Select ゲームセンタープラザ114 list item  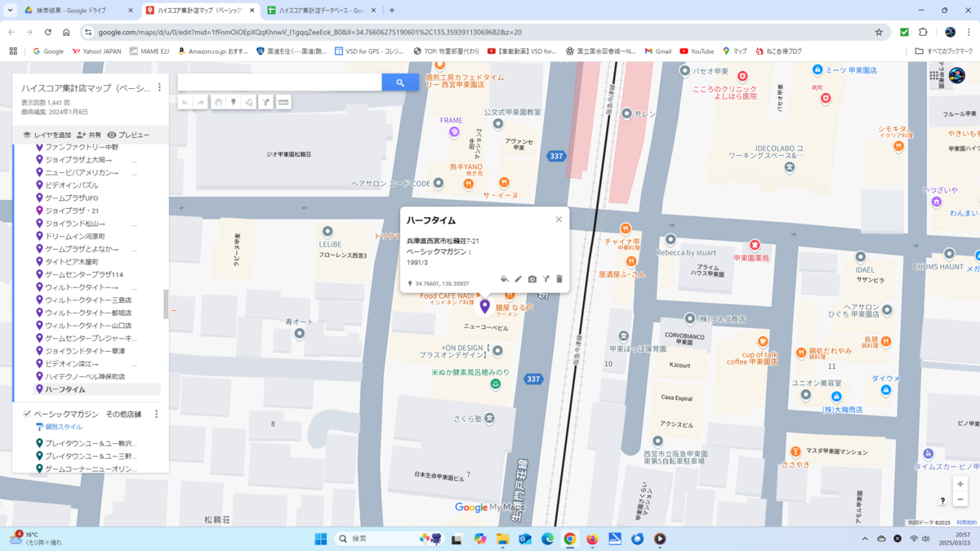point(84,274)
